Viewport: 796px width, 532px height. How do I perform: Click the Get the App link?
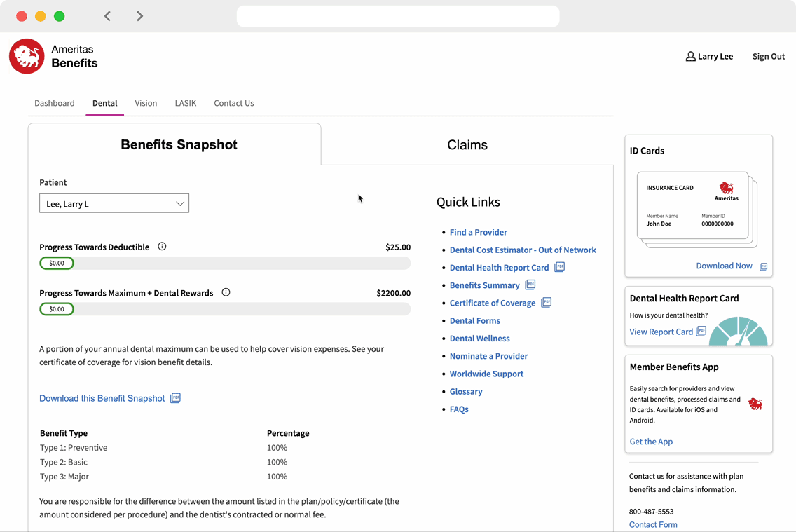point(651,442)
